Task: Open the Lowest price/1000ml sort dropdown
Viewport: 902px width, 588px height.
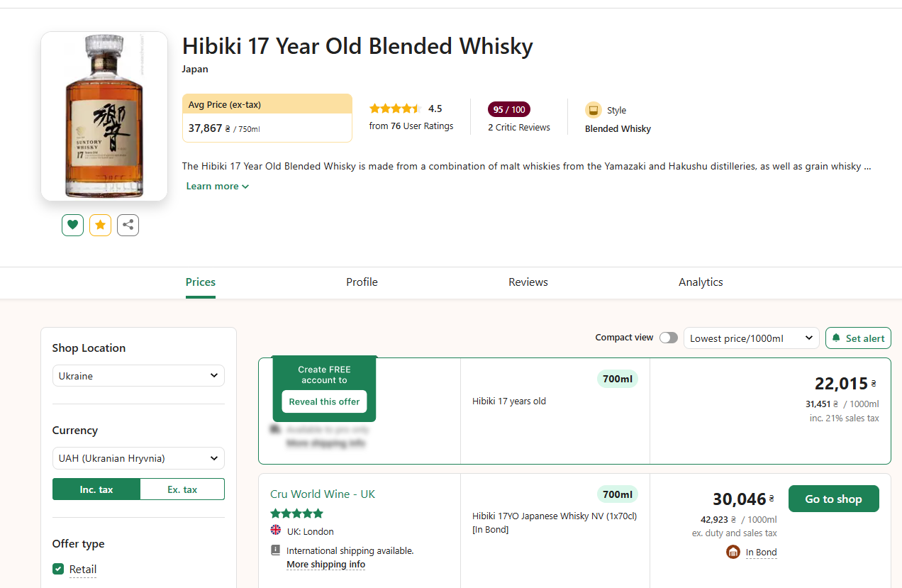Action: 751,338
